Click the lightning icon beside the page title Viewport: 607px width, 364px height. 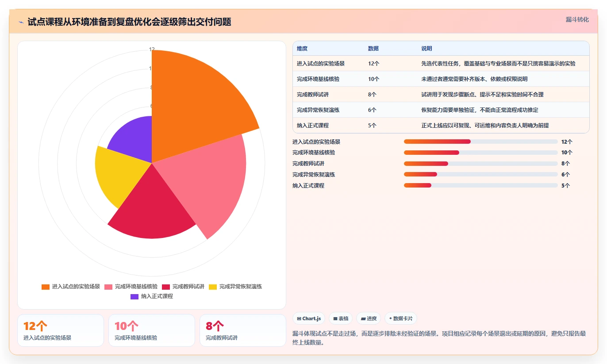coord(21,22)
